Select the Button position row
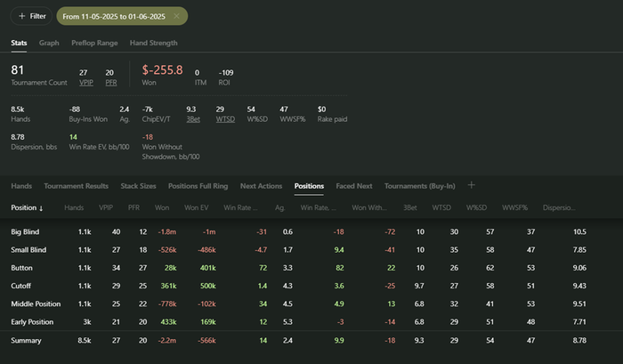The image size is (623, 364). (22, 267)
